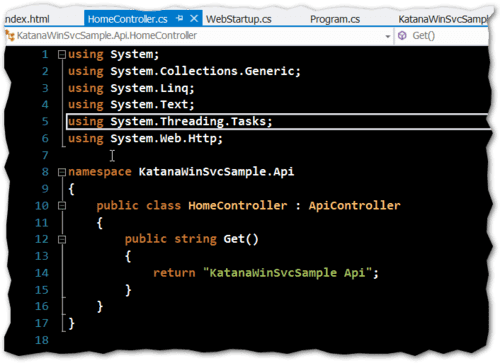Switch to the KatanaWinSvcSample tab
500x363 pixels.
pos(443,19)
